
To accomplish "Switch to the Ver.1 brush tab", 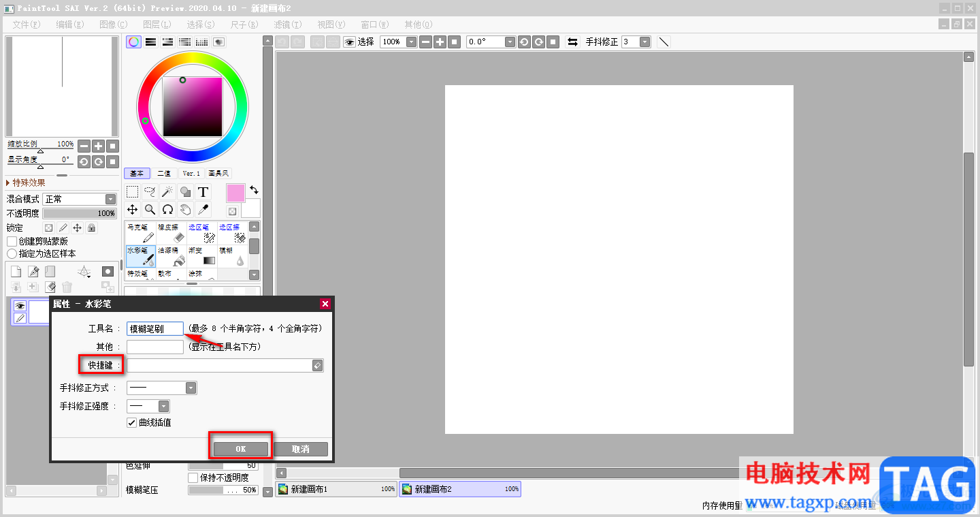I will [191, 173].
